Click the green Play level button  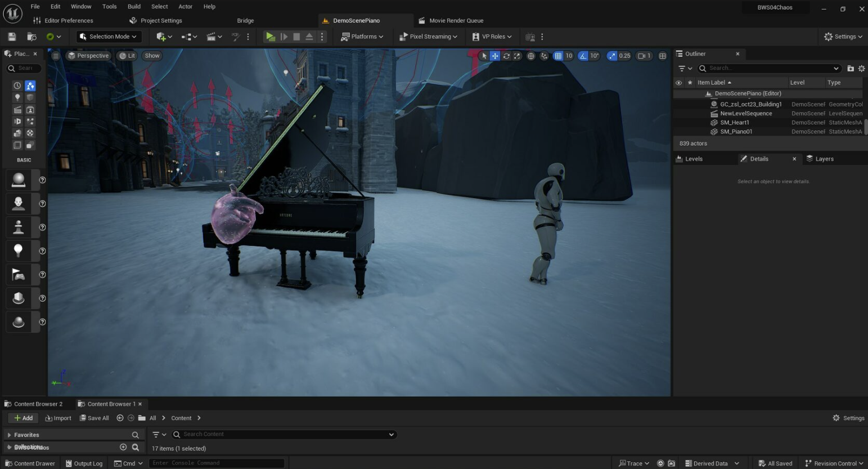(x=271, y=37)
